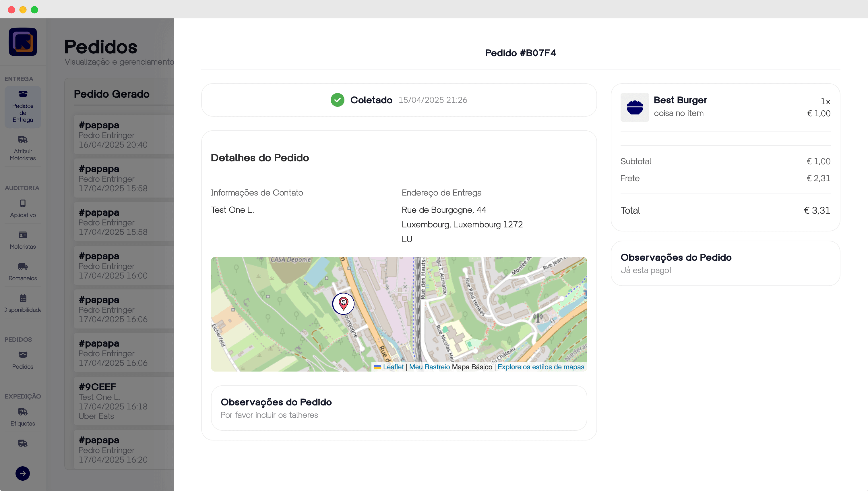Screen dimensions: 868x491
Task: Go to Motoristas page
Action: (x=23, y=240)
